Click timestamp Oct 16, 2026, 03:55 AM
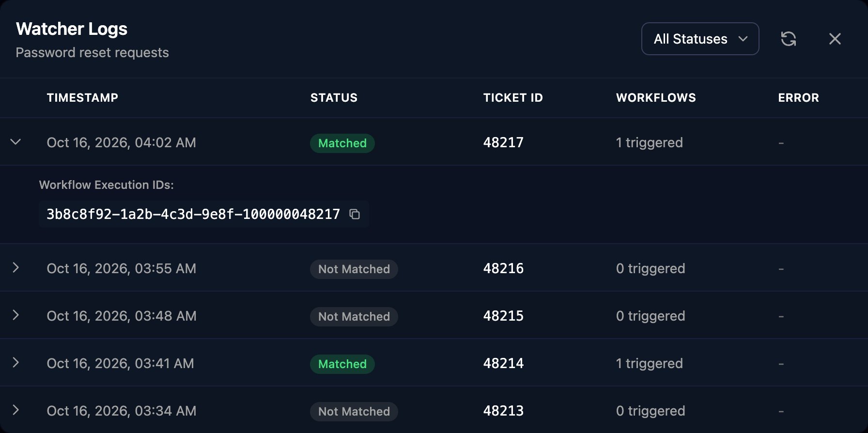868x433 pixels. tap(121, 268)
